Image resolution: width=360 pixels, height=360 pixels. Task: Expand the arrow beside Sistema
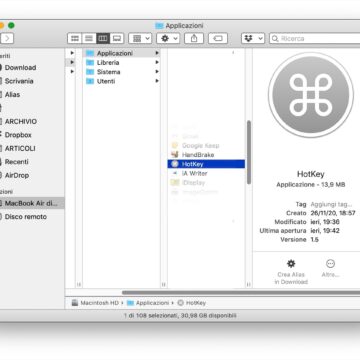tap(157, 72)
